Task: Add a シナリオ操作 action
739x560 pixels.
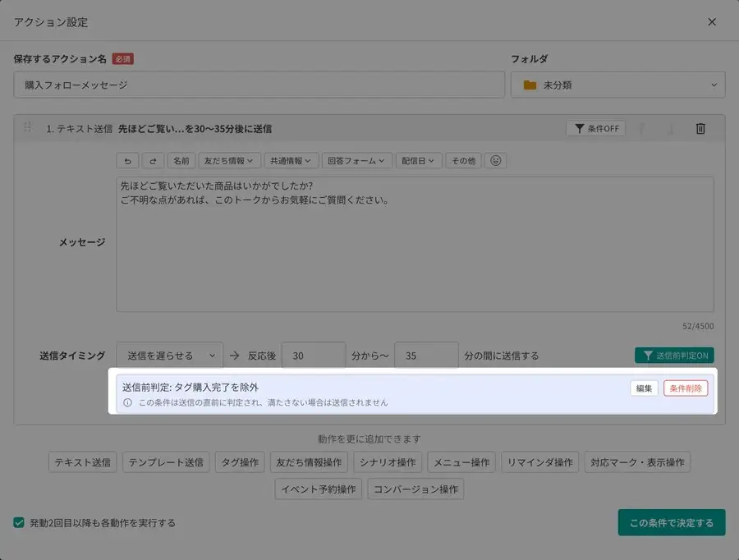Action: click(388, 462)
